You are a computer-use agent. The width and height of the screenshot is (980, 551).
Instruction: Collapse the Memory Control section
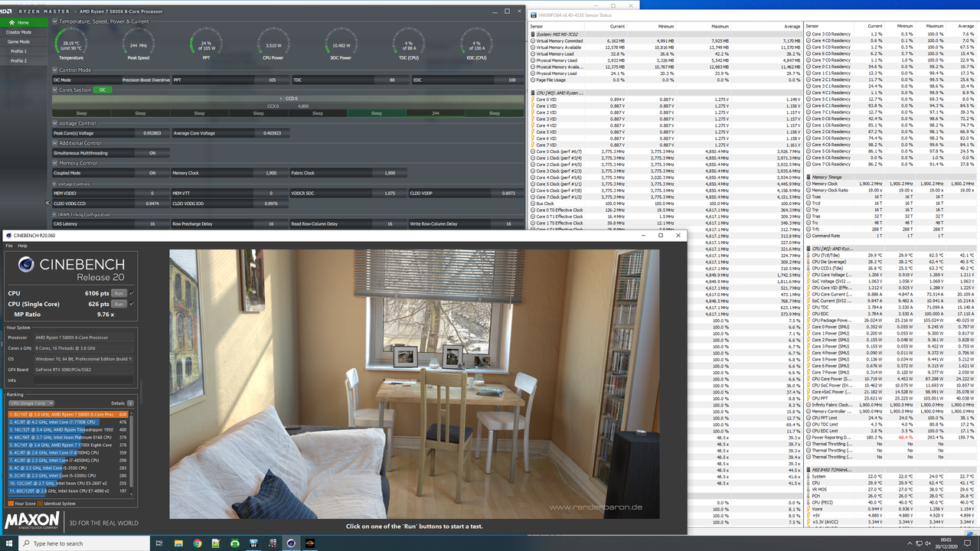(55, 163)
